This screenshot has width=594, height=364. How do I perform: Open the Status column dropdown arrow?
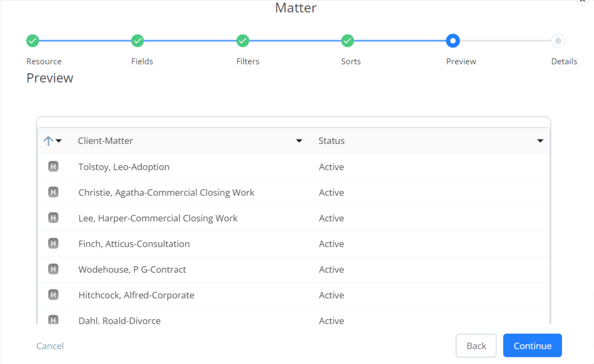pos(540,141)
